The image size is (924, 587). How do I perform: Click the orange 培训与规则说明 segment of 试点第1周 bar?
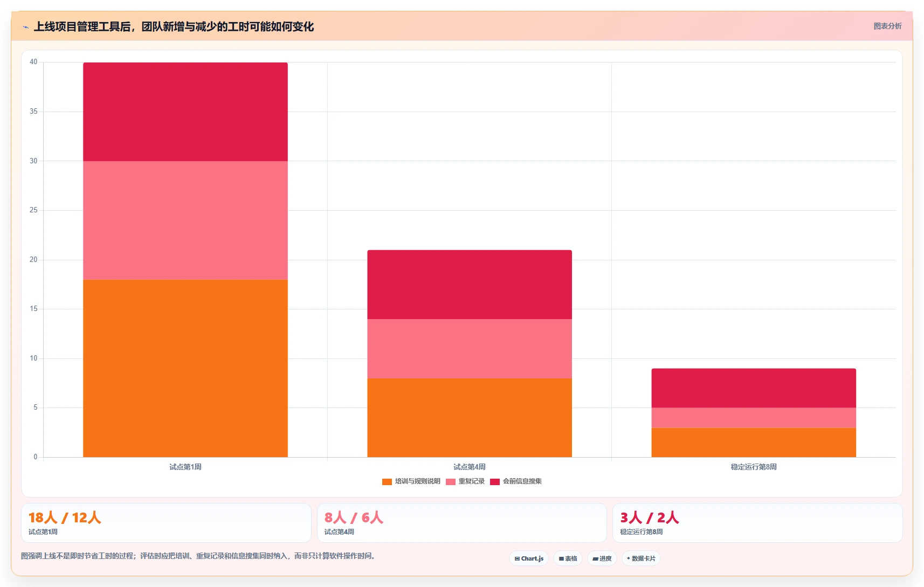[185, 368]
